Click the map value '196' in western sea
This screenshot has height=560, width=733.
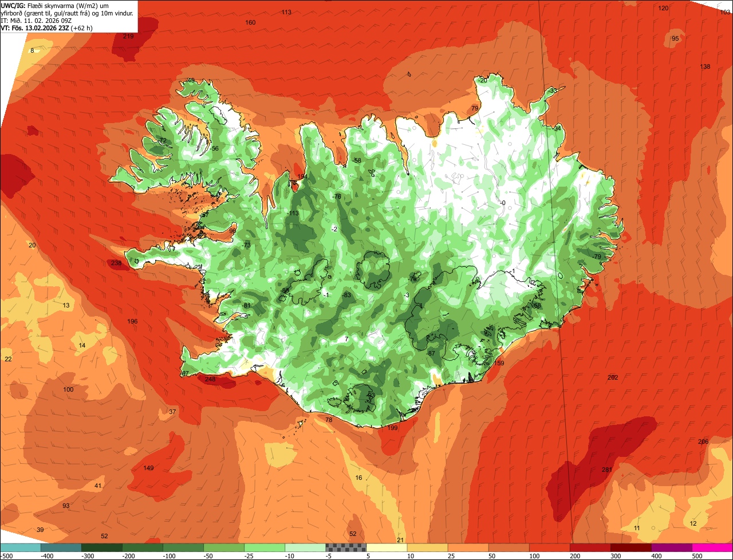click(132, 321)
